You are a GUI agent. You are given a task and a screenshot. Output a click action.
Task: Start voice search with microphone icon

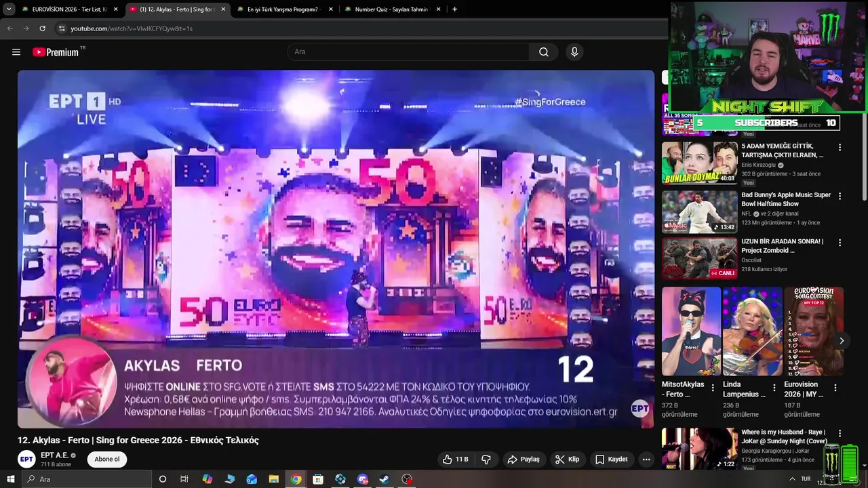pos(574,52)
